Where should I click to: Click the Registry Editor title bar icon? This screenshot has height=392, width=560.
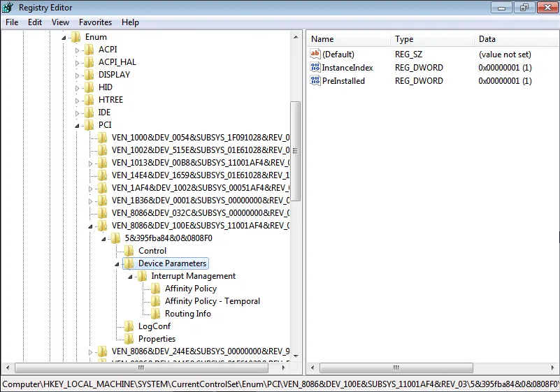click(x=8, y=7)
